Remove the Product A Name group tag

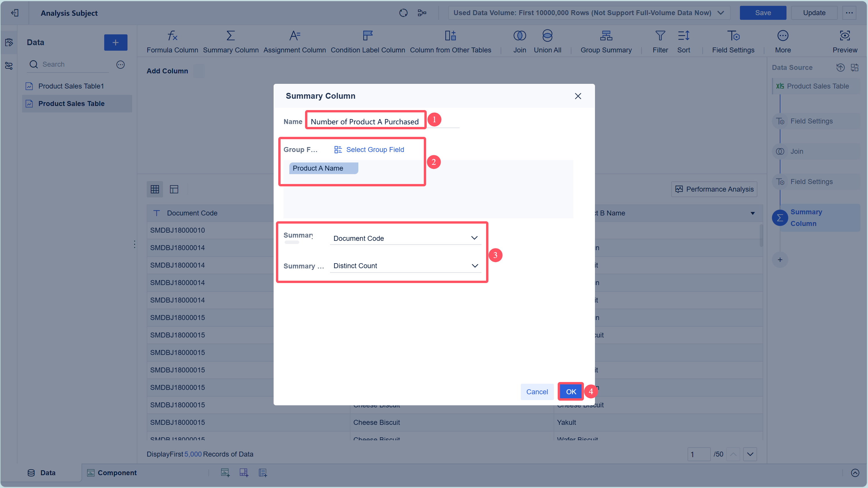pos(352,168)
